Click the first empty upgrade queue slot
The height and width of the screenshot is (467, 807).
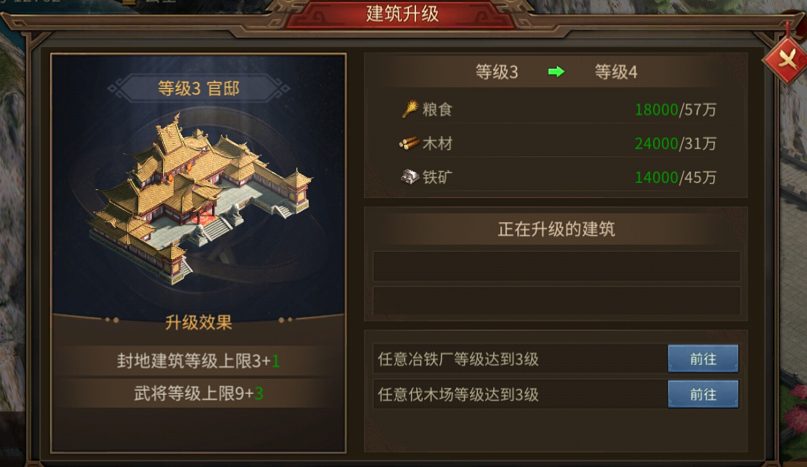pyautogui.click(x=556, y=266)
